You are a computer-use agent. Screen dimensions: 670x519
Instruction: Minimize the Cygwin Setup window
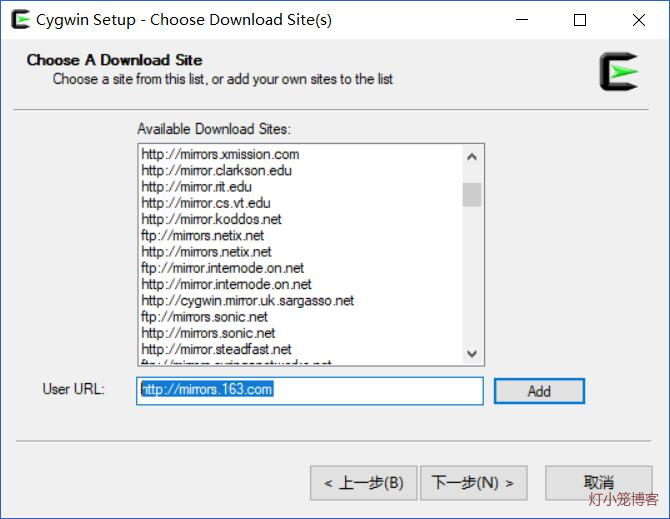[522, 20]
